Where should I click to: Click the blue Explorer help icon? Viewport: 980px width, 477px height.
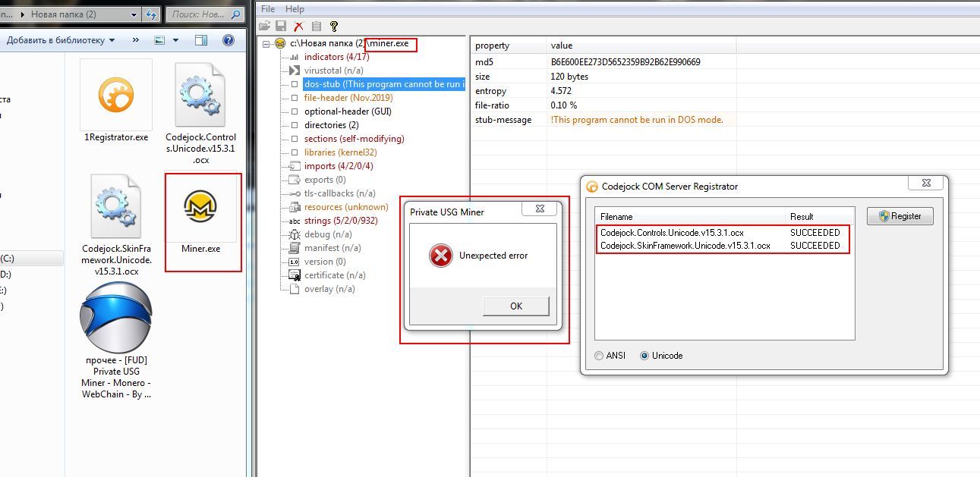[228, 40]
